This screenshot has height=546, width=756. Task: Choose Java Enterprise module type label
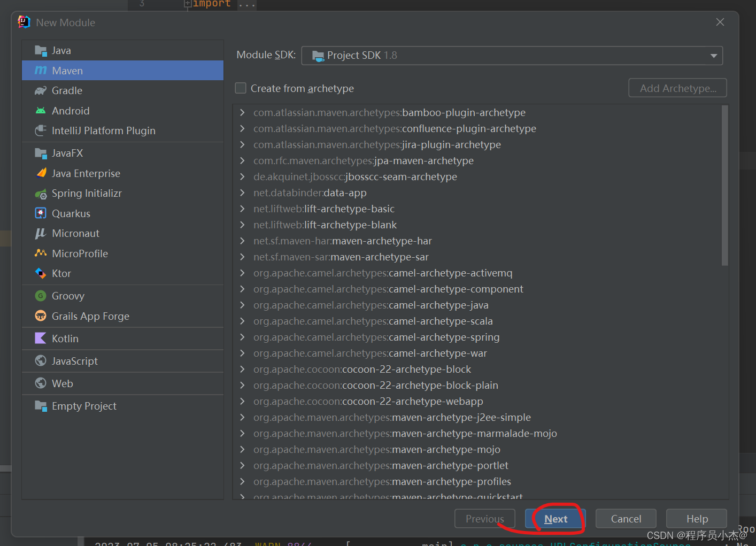click(86, 173)
